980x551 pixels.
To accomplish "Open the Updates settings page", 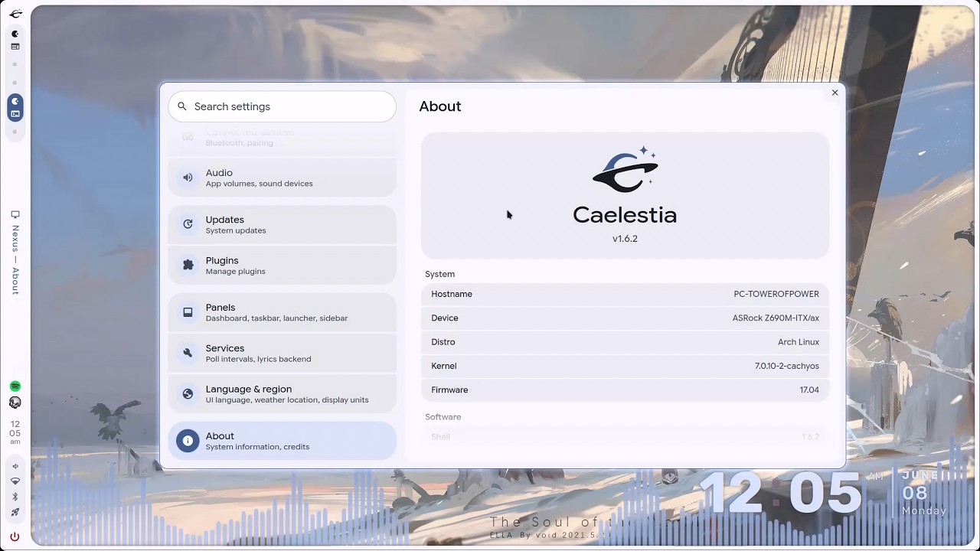I will pyautogui.click(x=282, y=224).
